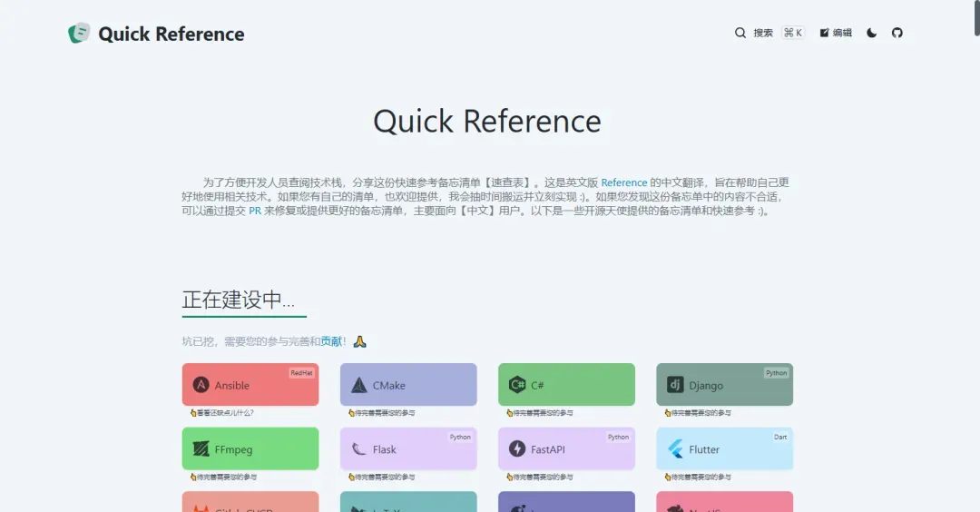Click the note under Ansible card

pos(222,413)
